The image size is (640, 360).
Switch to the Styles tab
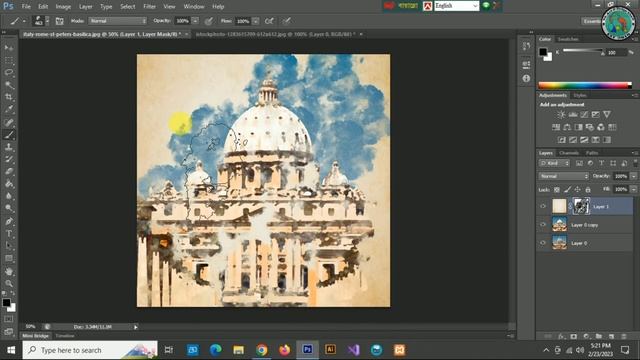tap(580, 96)
